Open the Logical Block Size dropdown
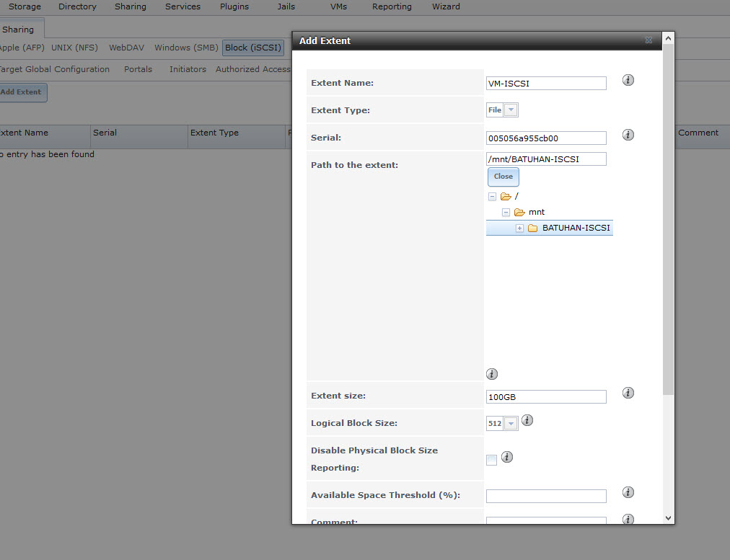The image size is (730, 560). tap(511, 424)
